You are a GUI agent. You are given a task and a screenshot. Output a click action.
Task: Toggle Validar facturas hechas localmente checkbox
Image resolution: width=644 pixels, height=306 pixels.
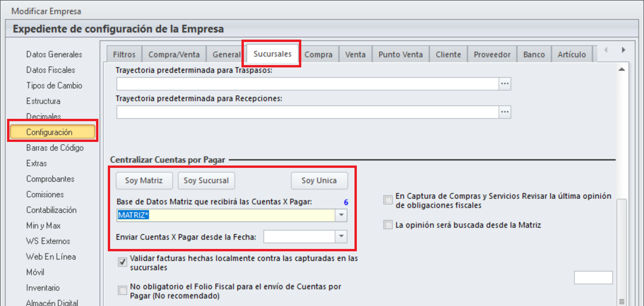pos(122,261)
